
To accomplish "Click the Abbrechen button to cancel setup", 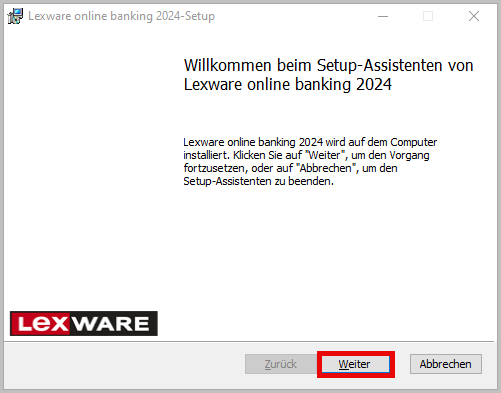I will click(446, 364).
